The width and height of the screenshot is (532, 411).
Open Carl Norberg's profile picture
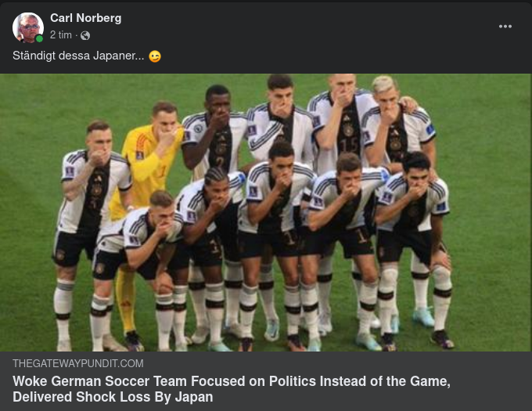pos(28,27)
